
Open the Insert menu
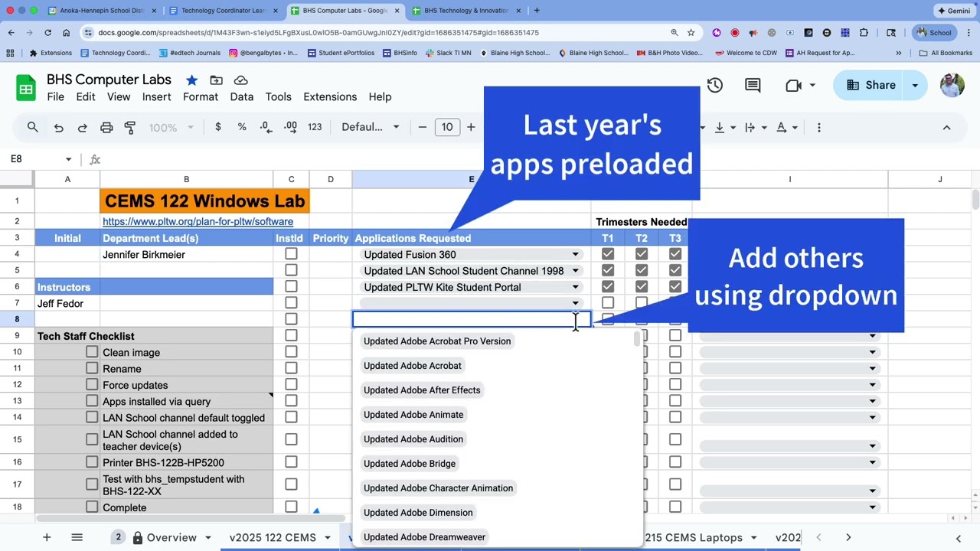156,97
